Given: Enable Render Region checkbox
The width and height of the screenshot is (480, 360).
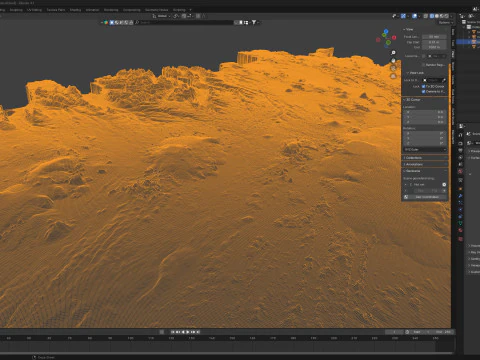Looking at the screenshot, I should [423, 65].
